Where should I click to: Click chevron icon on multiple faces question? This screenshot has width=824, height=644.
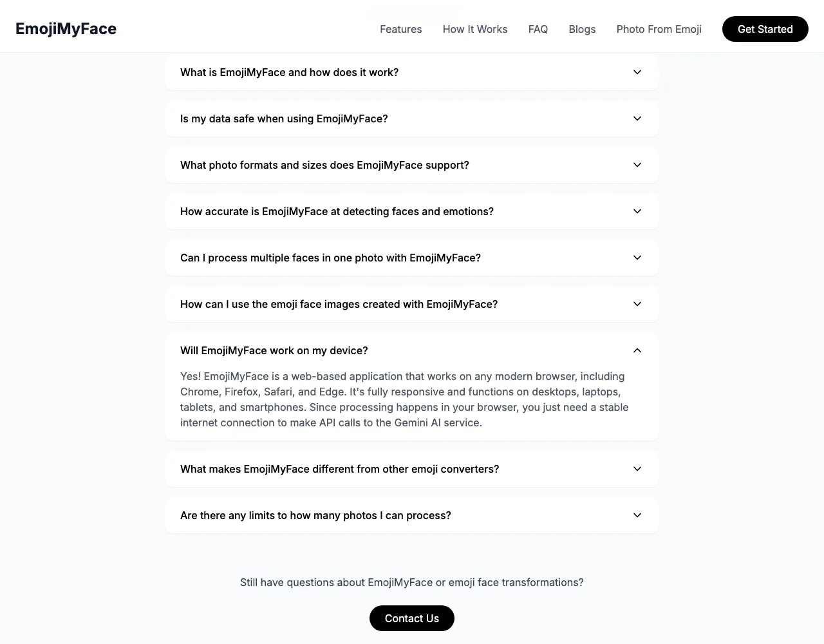(x=637, y=258)
